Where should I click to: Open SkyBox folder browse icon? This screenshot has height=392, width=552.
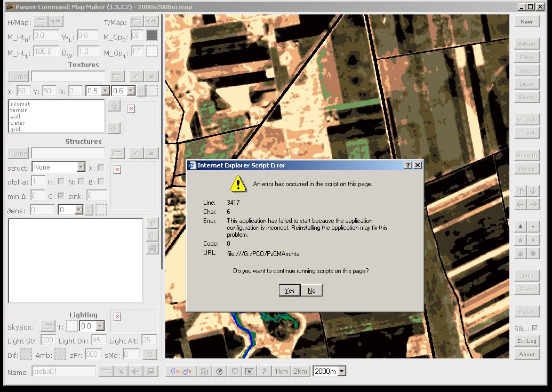(48, 326)
